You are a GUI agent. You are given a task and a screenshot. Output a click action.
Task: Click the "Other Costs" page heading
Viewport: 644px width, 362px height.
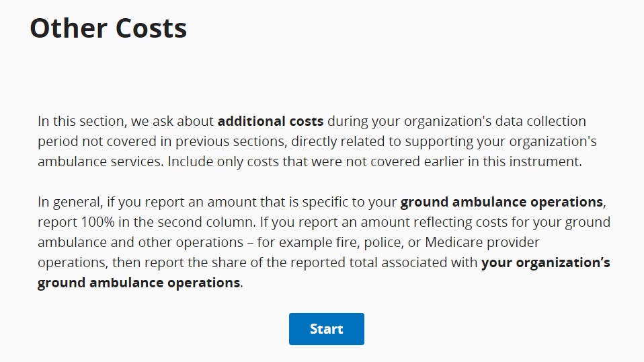108,28
